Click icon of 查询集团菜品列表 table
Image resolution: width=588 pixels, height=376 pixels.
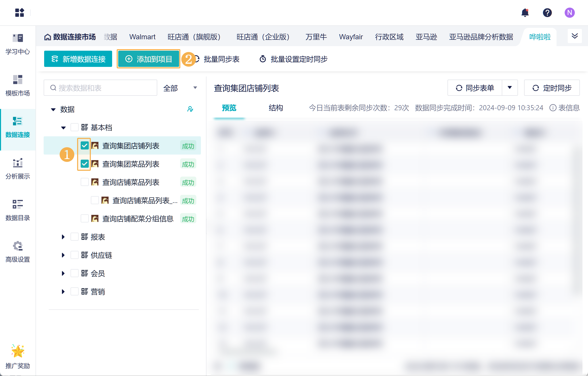click(95, 164)
